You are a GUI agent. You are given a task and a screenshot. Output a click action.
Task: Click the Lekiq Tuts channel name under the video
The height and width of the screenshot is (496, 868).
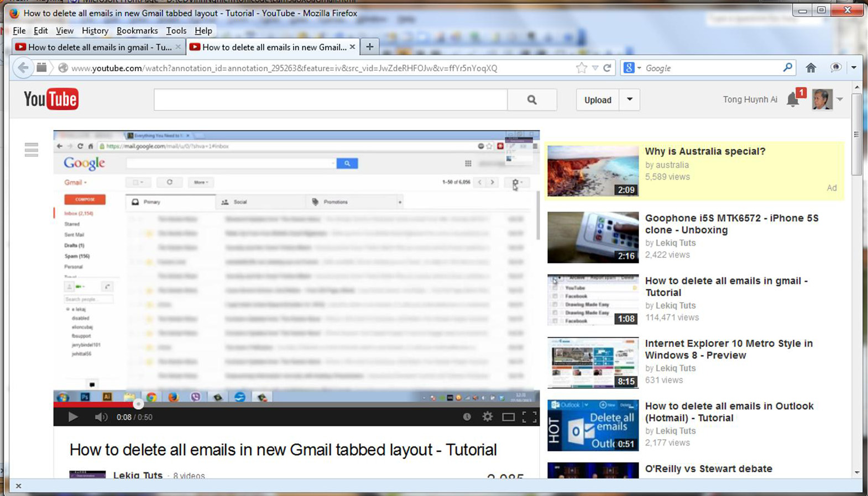[138, 475]
